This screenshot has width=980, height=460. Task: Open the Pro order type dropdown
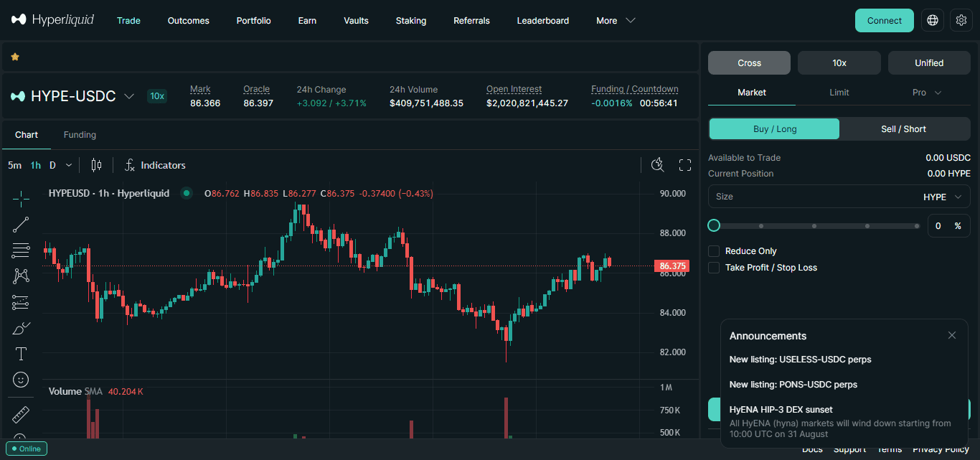[x=927, y=93]
